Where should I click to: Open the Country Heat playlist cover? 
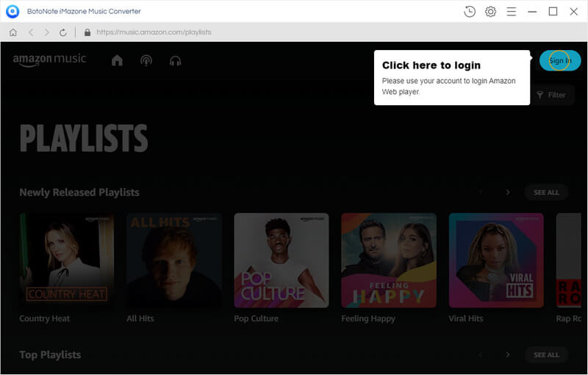(67, 260)
